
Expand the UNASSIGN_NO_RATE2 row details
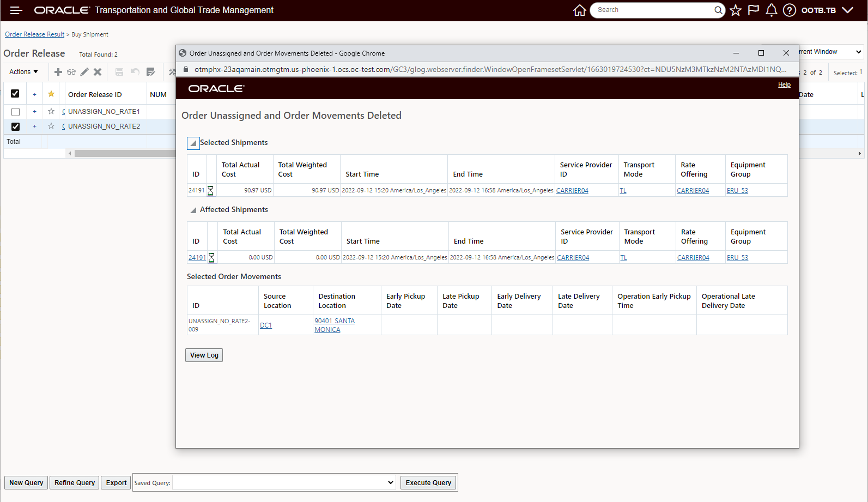pos(34,126)
